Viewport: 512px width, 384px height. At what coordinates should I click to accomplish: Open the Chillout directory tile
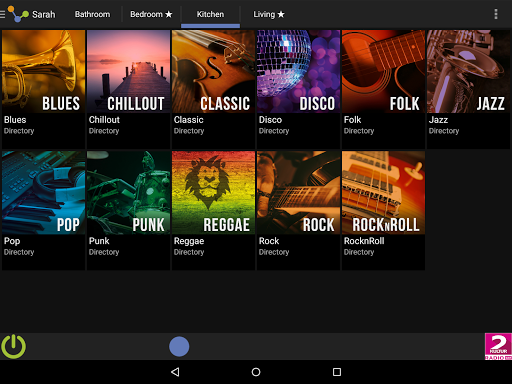(128, 89)
